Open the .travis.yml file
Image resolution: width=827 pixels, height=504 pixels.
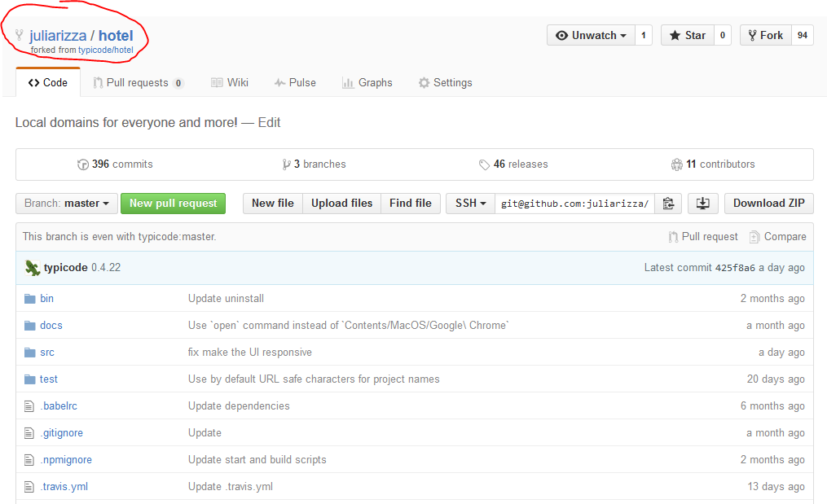pyautogui.click(x=64, y=487)
